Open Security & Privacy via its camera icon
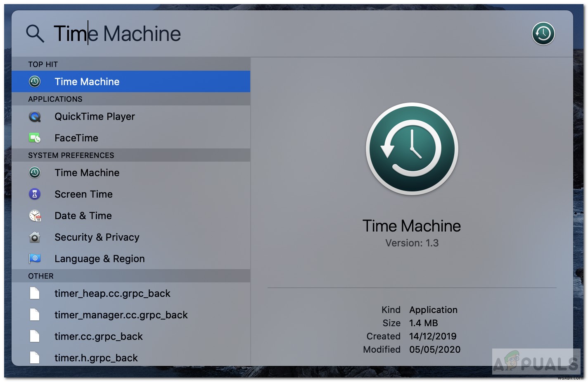Viewport: 588px width, 382px height. click(35, 237)
